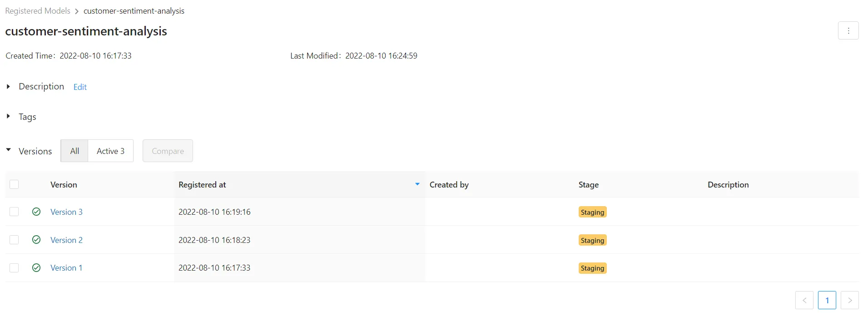Open Version 3 details
Screen dimensions: 868x326
pyautogui.click(x=66, y=212)
